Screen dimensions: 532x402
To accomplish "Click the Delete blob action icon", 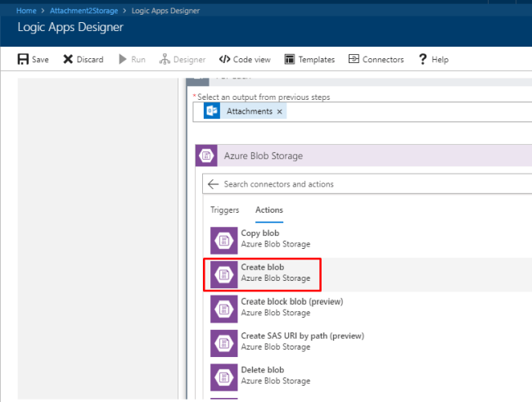I will tap(224, 377).
